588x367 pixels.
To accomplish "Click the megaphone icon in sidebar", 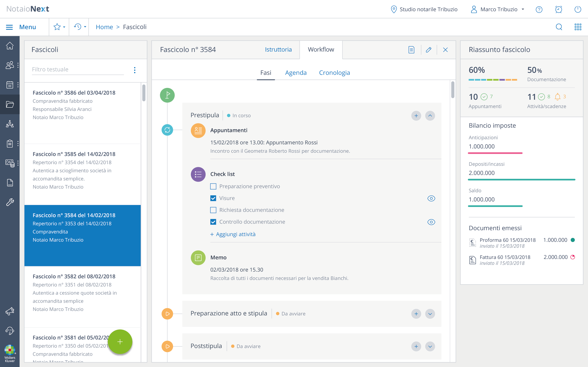I will pos(10,311).
